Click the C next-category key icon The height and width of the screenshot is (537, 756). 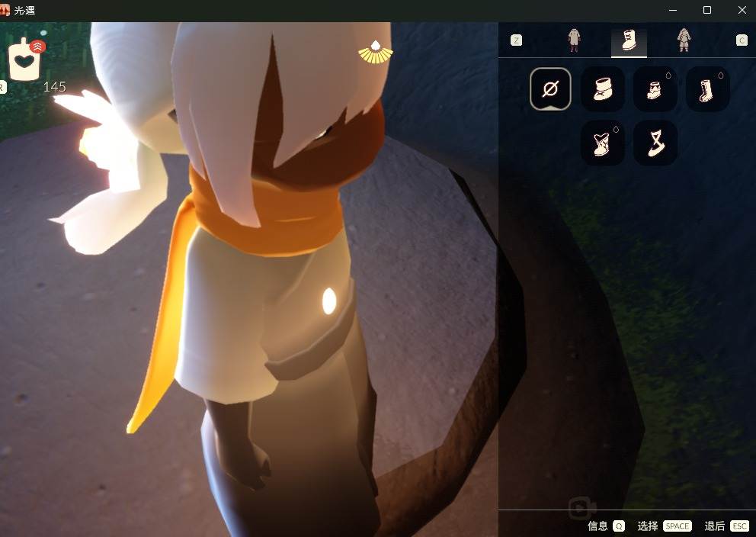pyautogui.click(x=742, y=40)
